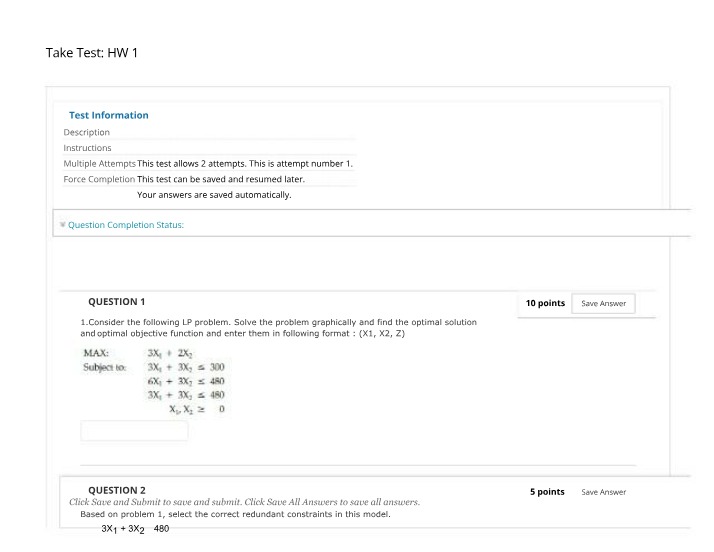Collapse the Question Completion Status arrow
This screenshot has height=552, width=714.
pos(63,225)
